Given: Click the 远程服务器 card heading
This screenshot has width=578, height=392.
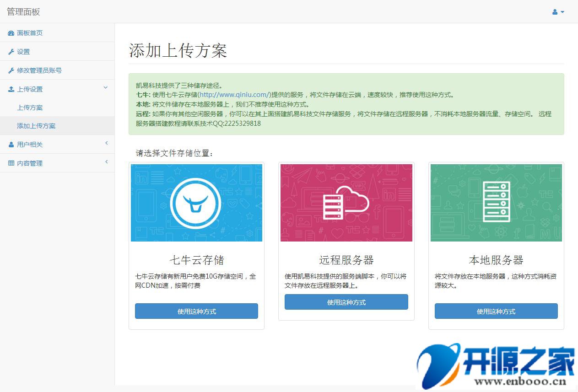Looking at the screenshot, I should coord(346,260).
